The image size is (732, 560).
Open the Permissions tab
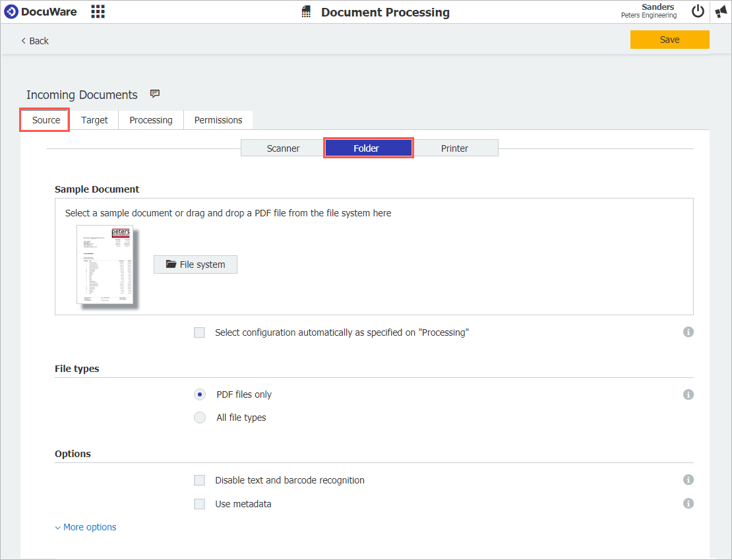218,119
